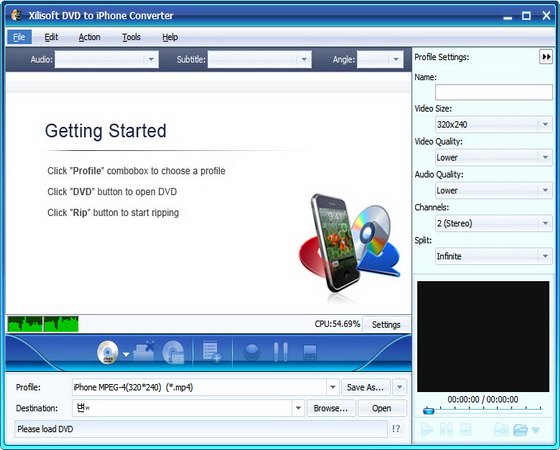The height and width of the screenshot is (450, 560).
Task: Collapse Profile Settings panel with double-arrow button
Action: pos(546,57)
